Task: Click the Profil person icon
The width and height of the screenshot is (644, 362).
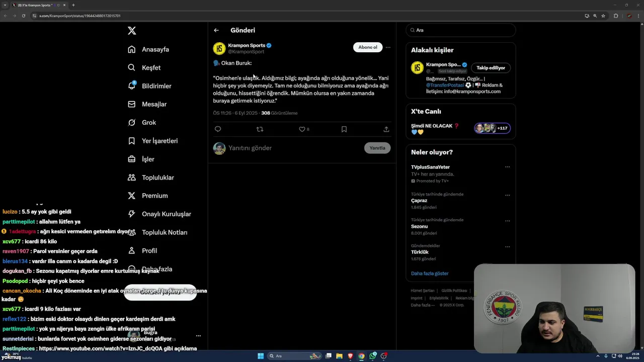Action: 132,250
